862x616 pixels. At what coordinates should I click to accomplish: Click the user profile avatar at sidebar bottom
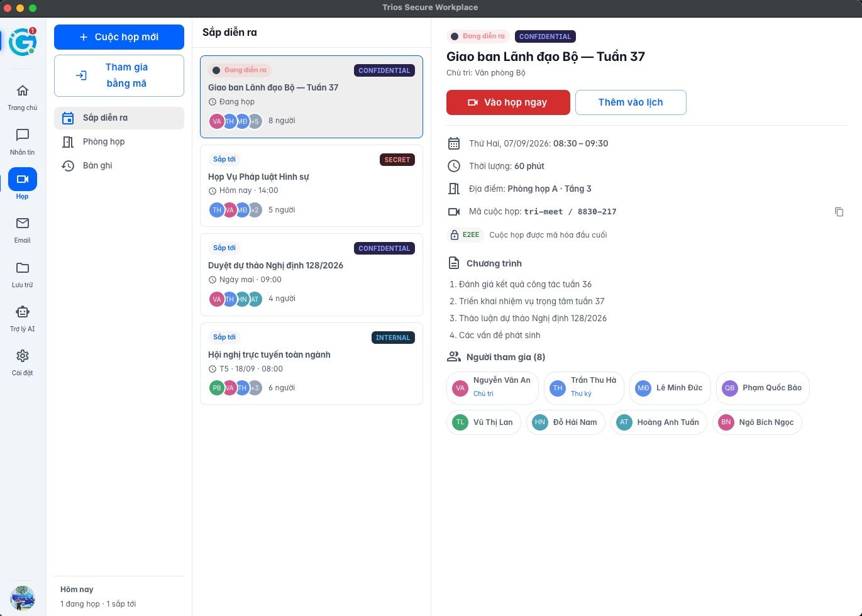23,598
